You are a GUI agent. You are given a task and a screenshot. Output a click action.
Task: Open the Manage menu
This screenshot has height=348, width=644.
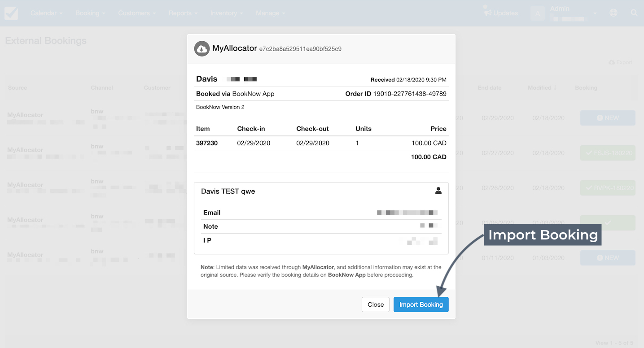[x=270, y=13]
